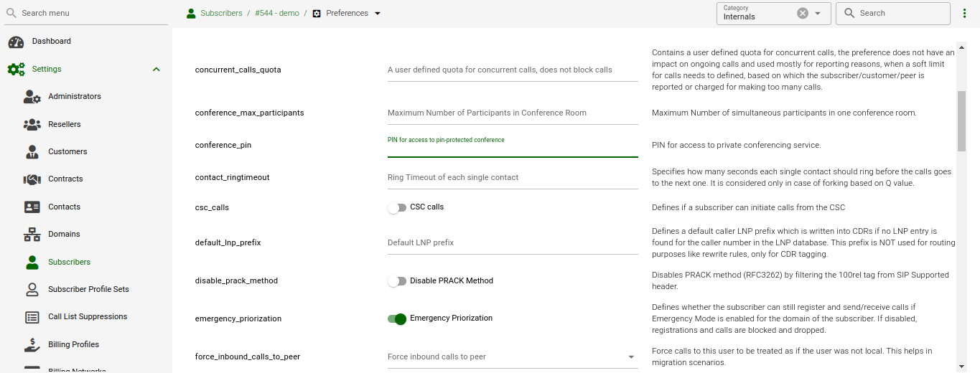The height and width of the screenshot is (373, 980).
Task: Click the Administrators icon in sidebar
Action: click(x=32, y=97)
